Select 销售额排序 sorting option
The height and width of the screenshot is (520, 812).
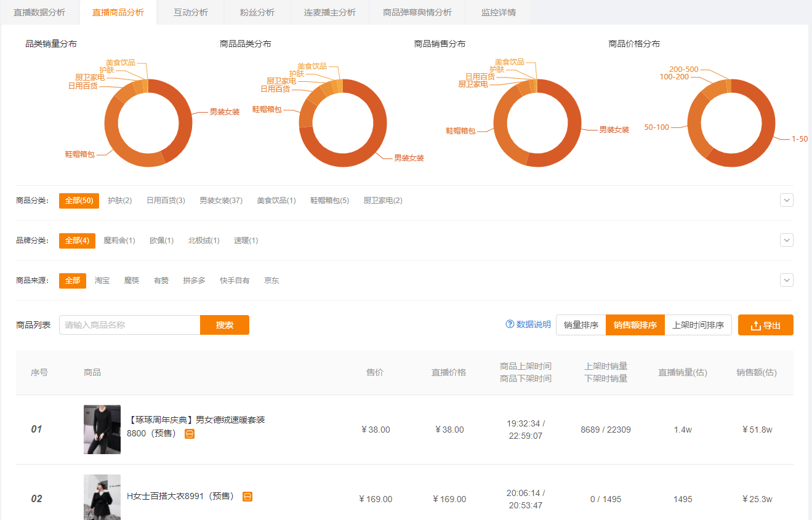(635, 325)
